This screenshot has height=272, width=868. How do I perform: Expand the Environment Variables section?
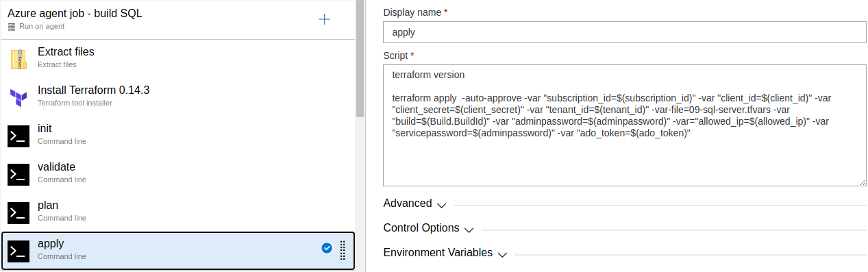pos(445,253)
